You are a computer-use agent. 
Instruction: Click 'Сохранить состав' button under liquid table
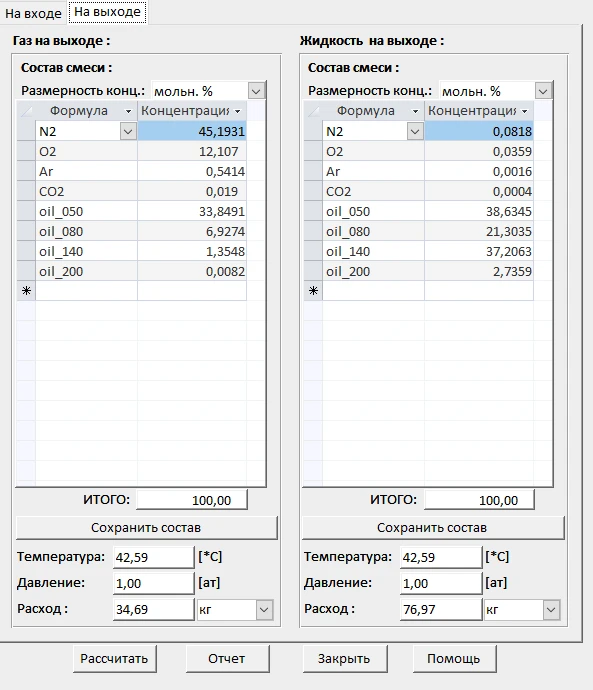pyautogui.click(x=433, y=528)
